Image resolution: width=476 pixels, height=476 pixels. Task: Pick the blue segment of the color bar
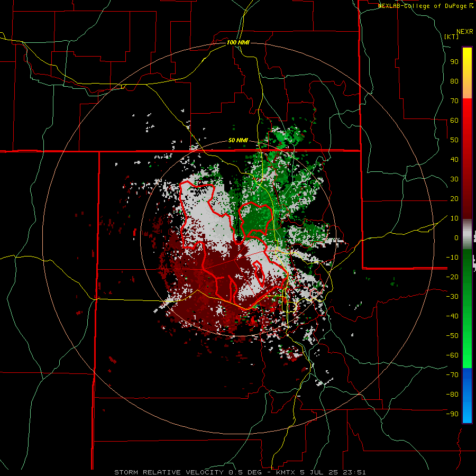coord(467,395)
